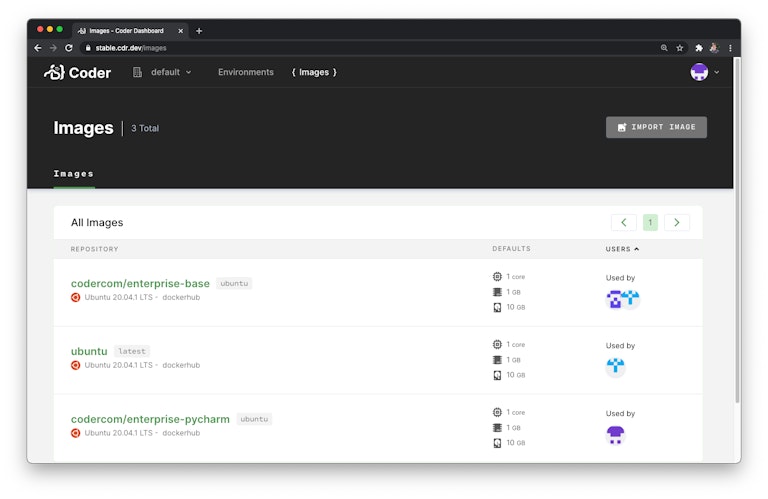Click the 3 Total count text
This screenshot has width=768, height=499.
point(145,128)
